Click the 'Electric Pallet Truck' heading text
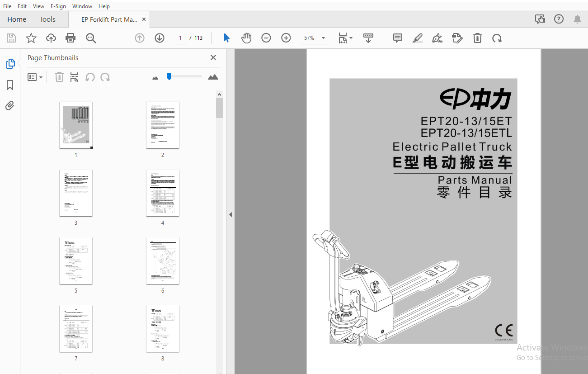 [x=452, y=147]
